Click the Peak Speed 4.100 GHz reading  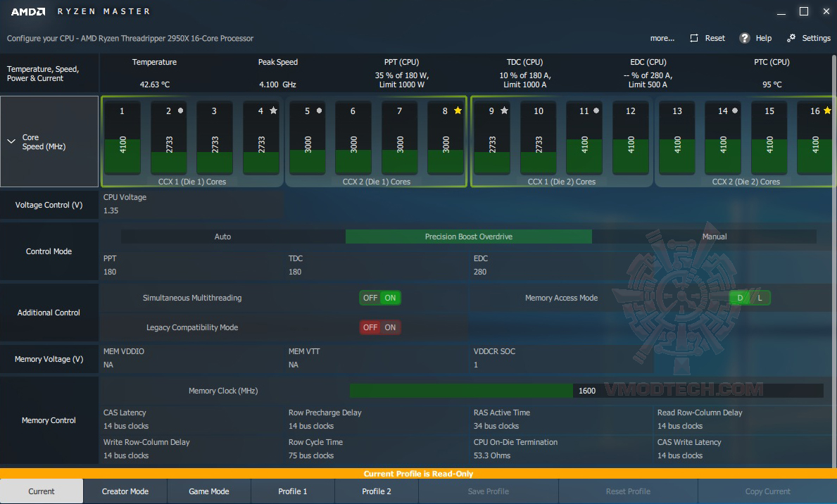277,84
